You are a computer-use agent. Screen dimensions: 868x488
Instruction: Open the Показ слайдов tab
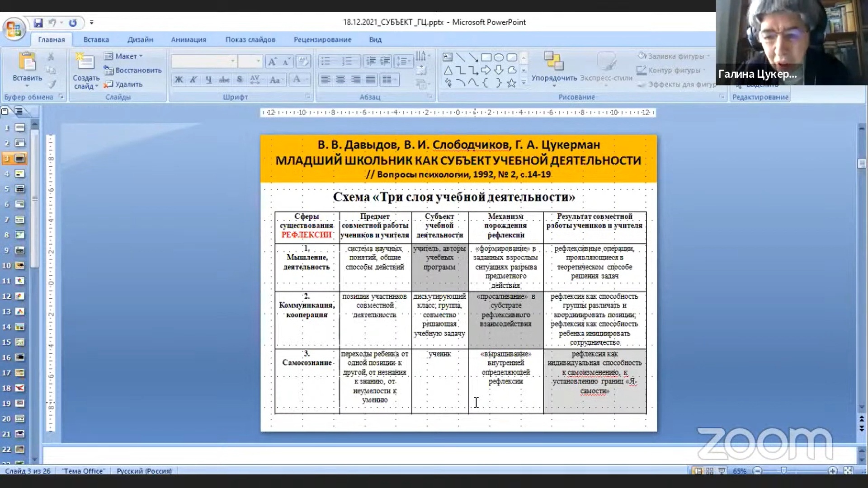click(250, 40)
